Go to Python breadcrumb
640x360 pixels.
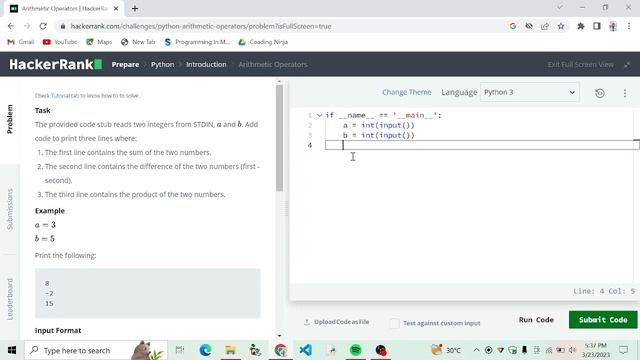[162, 64]
